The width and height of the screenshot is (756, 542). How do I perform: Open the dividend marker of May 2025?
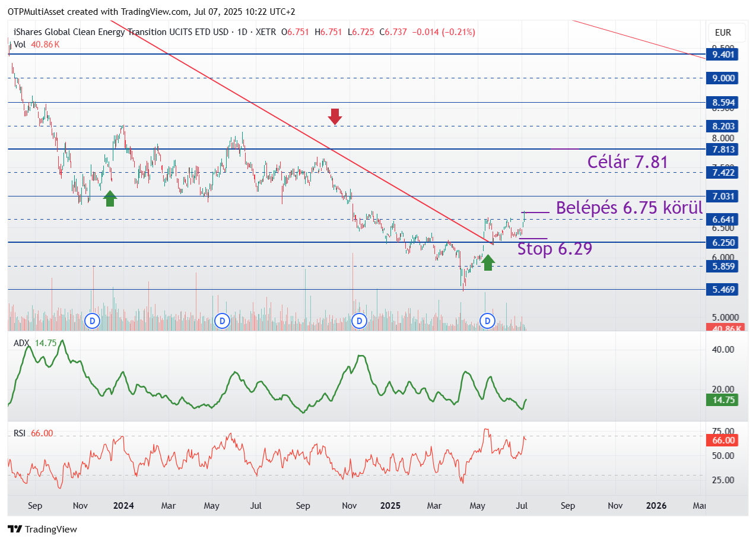[488, 321]
